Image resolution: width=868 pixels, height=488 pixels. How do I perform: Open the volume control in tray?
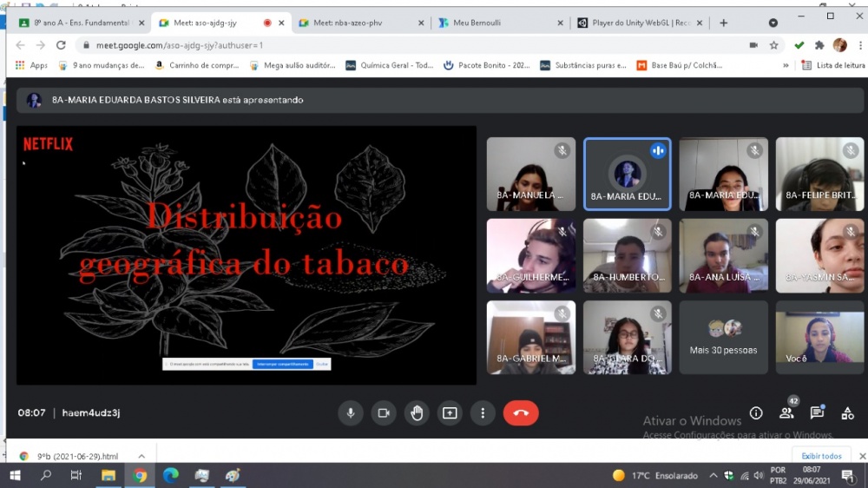(759, 476)
